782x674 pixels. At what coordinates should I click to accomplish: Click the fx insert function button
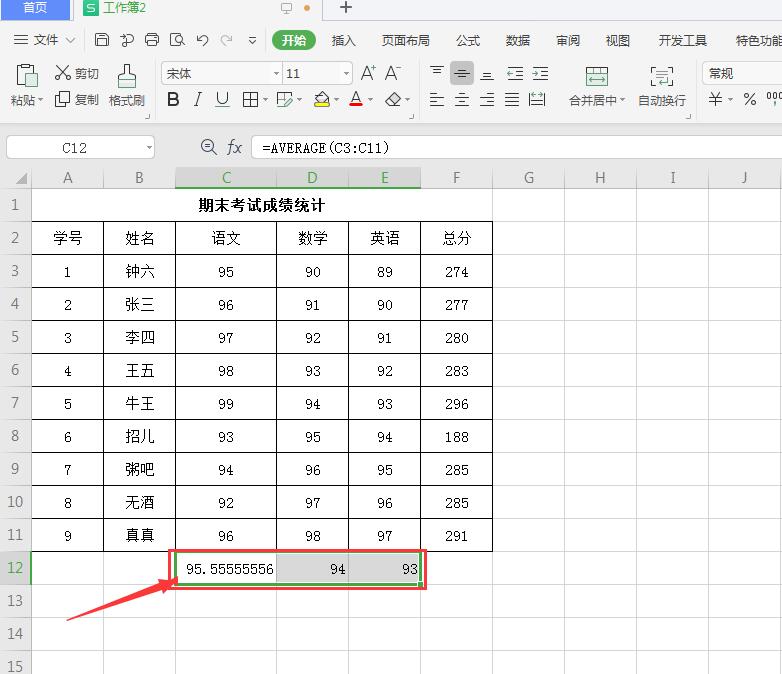pyautogui.click(x=234, y=147)
